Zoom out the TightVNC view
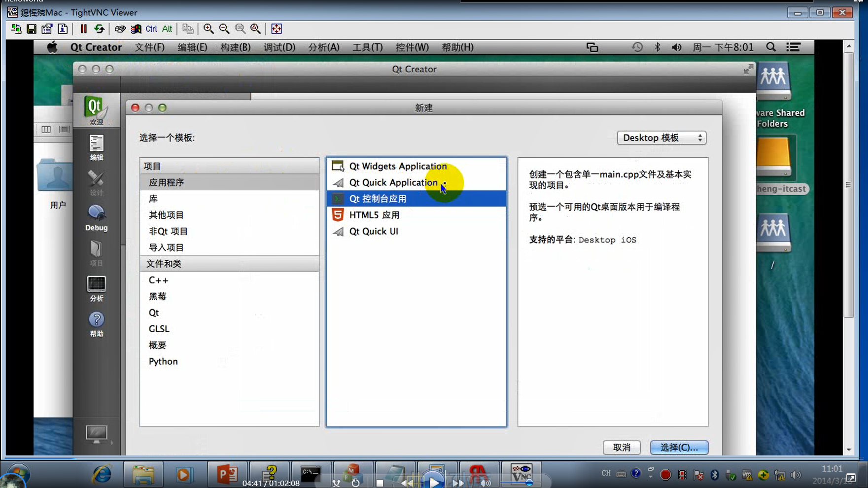Screen dimensions: 868x488 224,29
